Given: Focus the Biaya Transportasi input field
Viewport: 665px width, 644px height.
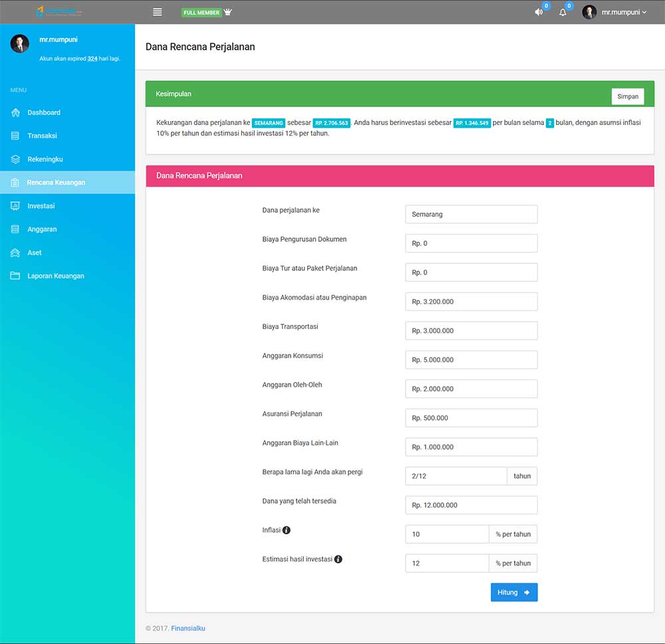Looking at the screenshot, I should [x=471, y=330].
